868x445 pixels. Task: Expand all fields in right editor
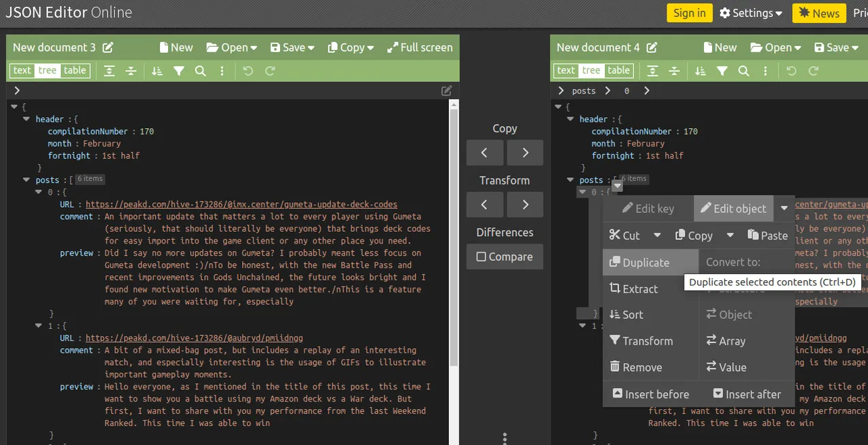[x=653, y=71]
